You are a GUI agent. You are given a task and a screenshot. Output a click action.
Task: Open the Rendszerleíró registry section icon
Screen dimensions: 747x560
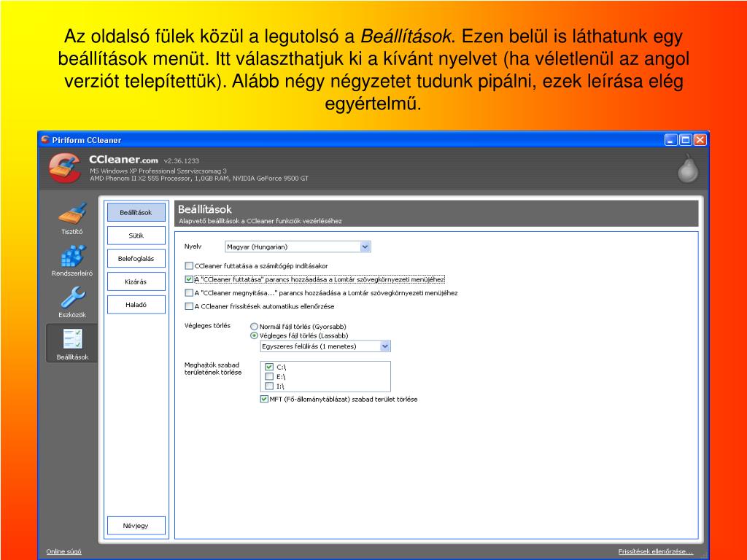72,256
